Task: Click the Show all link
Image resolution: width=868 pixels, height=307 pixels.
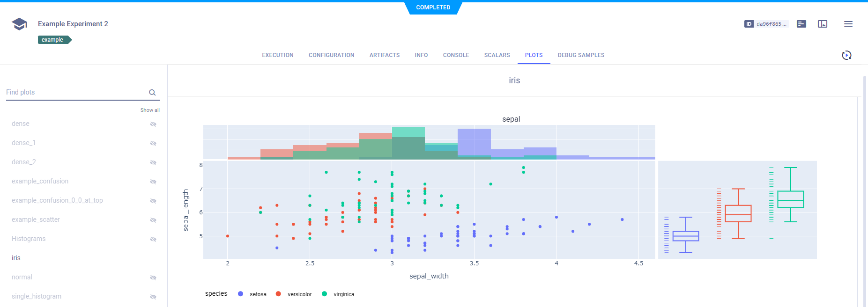Action: (x=150, y=110)
